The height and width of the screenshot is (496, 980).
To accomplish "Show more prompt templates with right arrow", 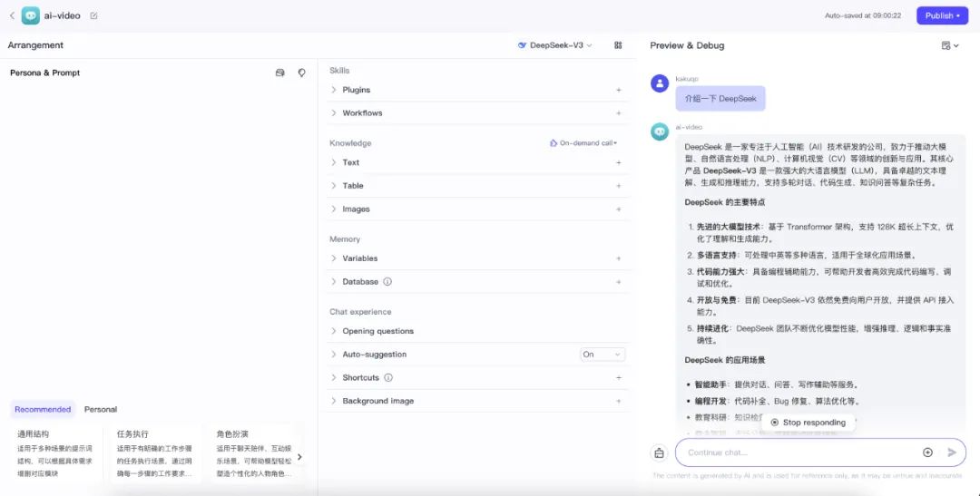I will click(299, 457).
